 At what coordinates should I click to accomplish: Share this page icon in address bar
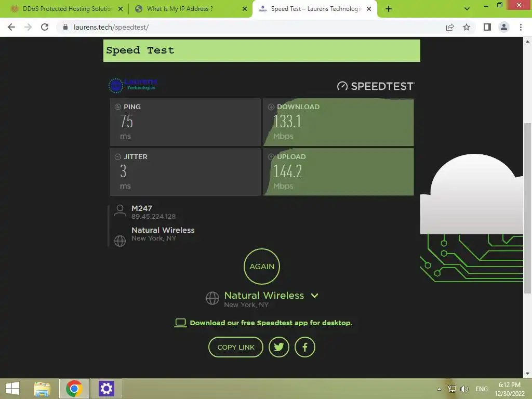[x=450, y=27]
